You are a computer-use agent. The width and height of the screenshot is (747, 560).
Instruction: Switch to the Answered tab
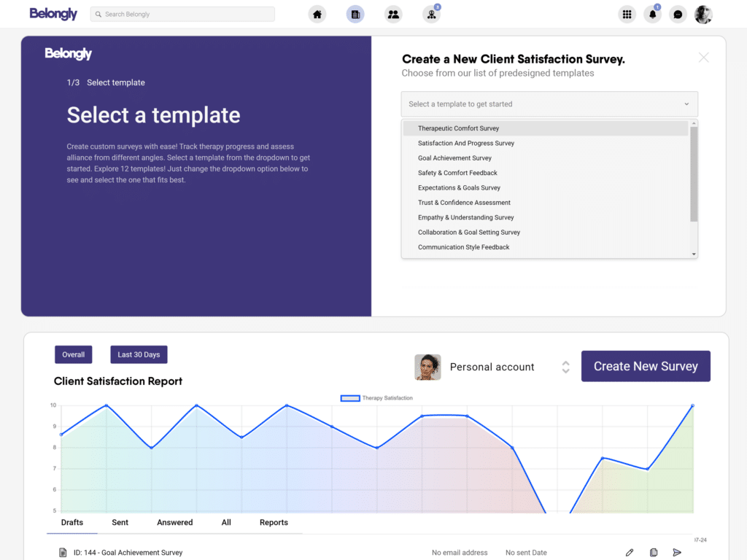pos(175,522)
